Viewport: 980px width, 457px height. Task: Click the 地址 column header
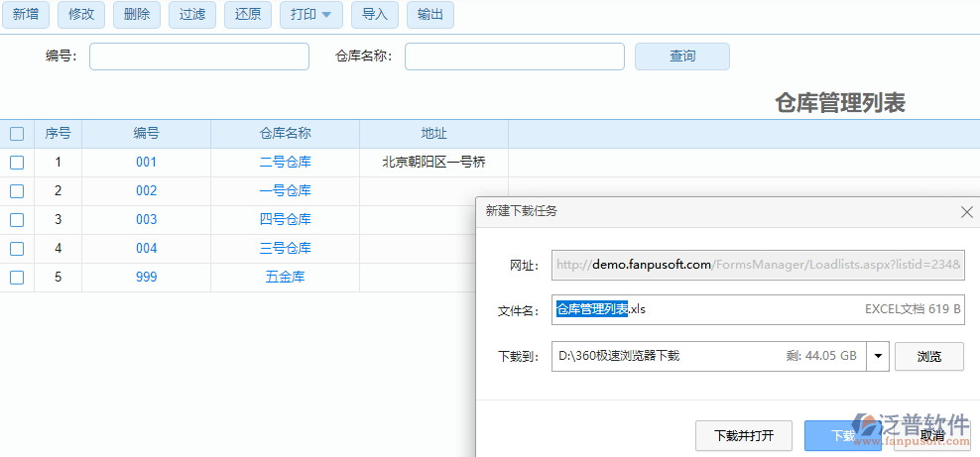click(x=433, y=134)
